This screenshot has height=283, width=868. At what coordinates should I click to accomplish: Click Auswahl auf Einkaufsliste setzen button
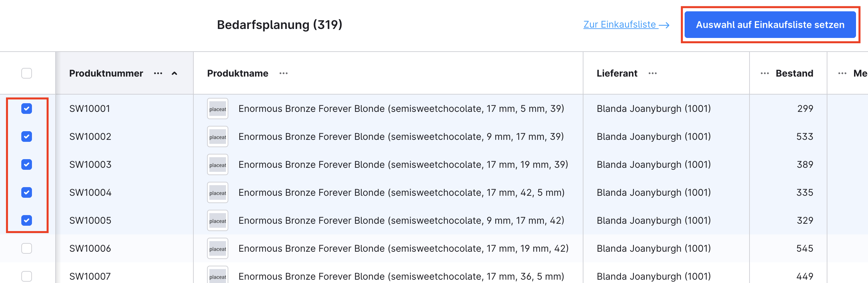770,25
